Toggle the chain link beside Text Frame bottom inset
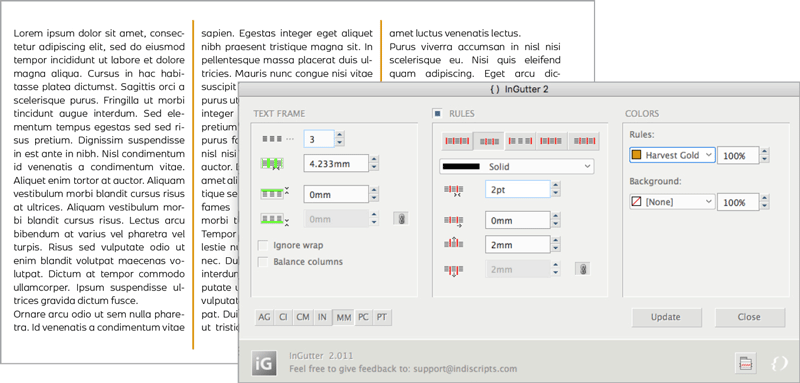This screenshot has height=383, width=800. click(x=401, y=219)
